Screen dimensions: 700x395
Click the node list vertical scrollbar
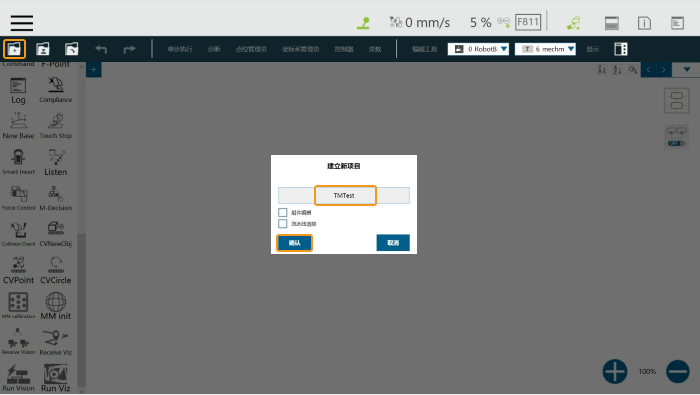coord(81,310)
